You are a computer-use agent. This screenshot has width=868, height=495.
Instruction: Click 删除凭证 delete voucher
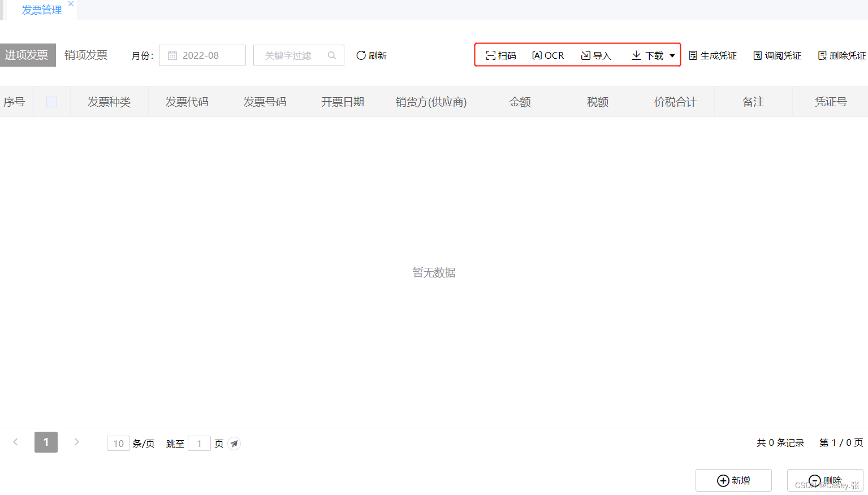[842, 55]
